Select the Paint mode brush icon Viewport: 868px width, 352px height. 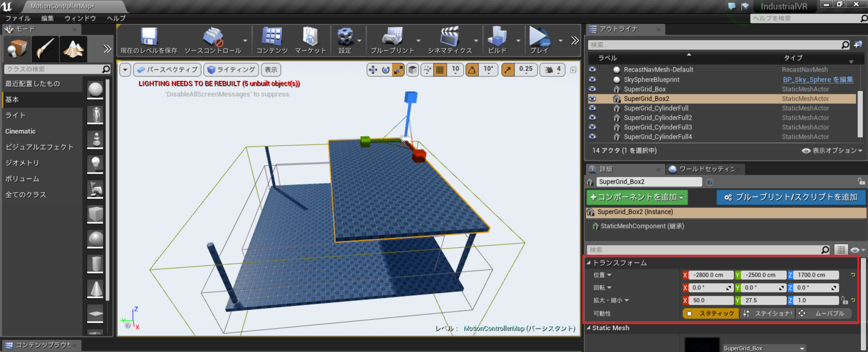(45, 49)
